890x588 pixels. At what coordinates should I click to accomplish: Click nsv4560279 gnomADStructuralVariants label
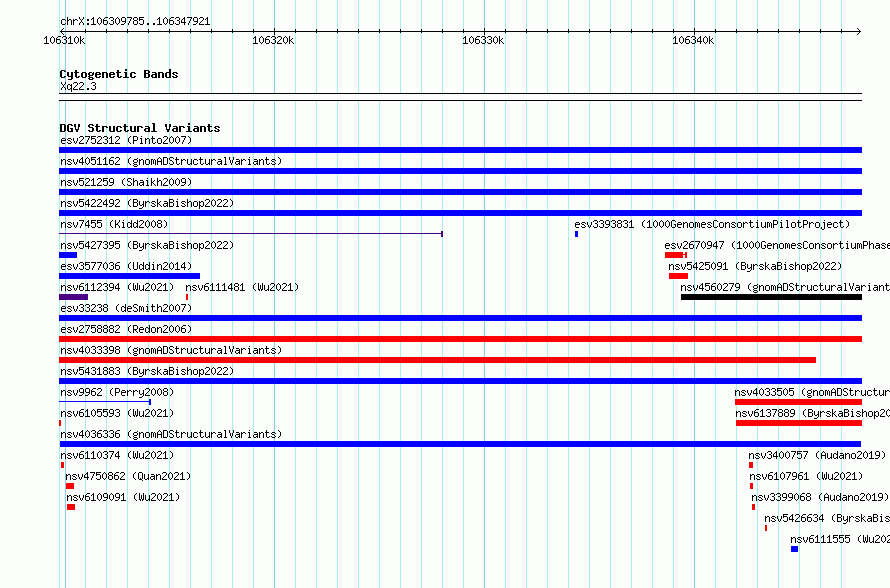coord(785,287)
